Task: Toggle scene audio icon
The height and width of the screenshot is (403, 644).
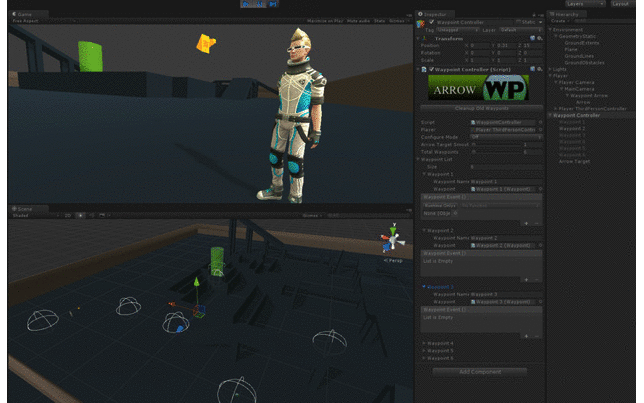Action: pyautogui.click(x=92, y=215)
